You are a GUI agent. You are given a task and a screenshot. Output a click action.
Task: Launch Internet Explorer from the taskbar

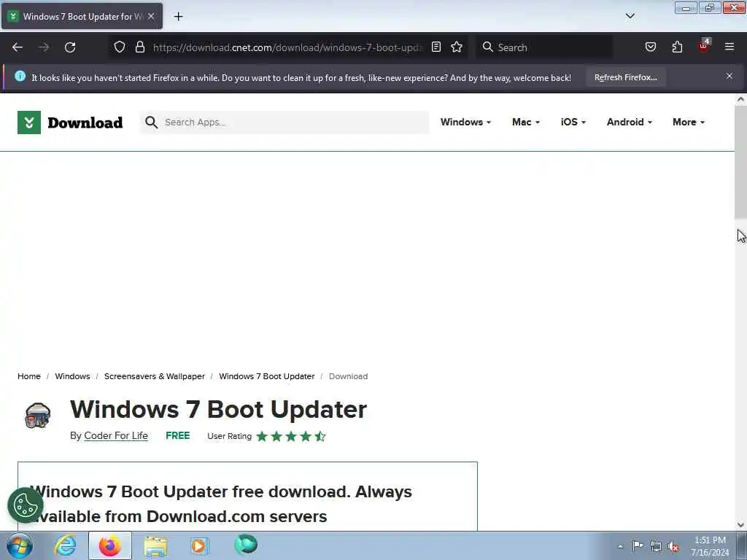tap(65, 545)
